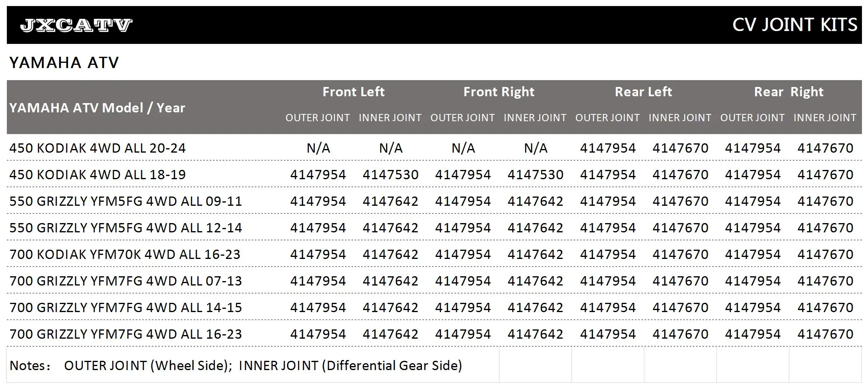
Task: Select the 450 KODIAK 4WD ALL 18-19 row label
Action: pyautogui.click(x=97, y=175)
